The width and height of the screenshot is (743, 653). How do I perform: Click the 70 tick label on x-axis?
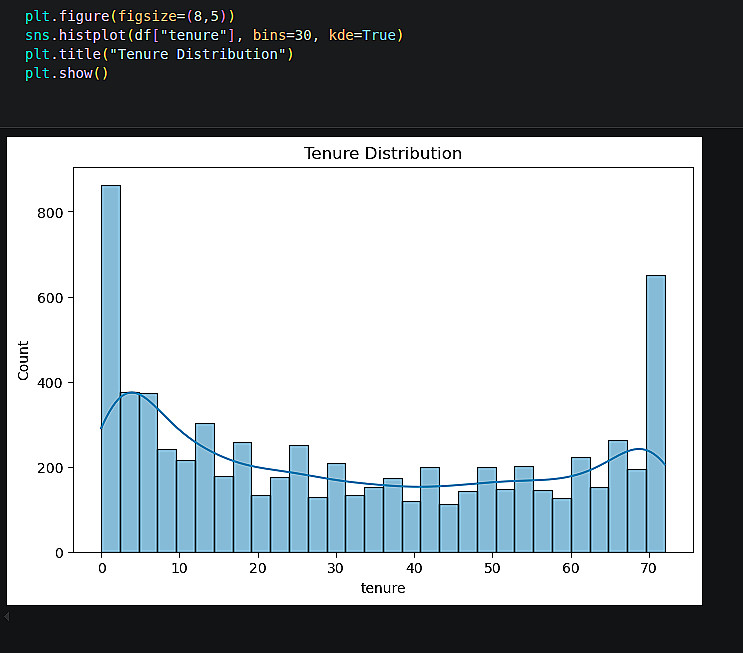(x=649, y=569)
